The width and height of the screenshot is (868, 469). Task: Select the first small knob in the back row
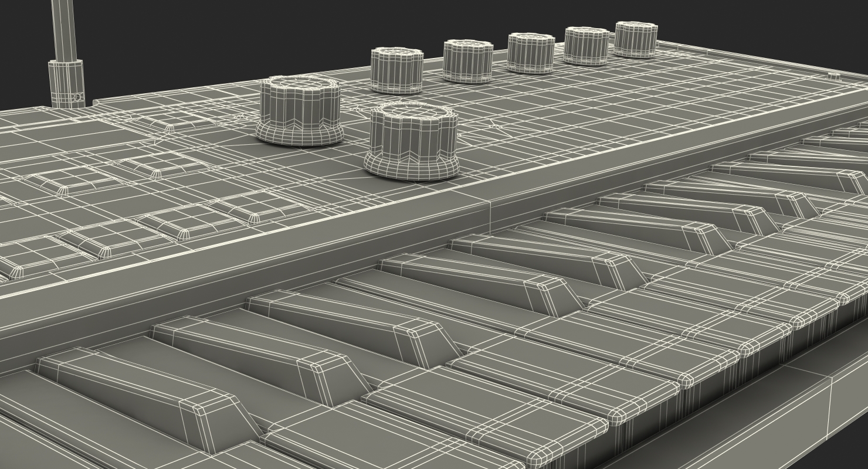click(x=397, y=71)
